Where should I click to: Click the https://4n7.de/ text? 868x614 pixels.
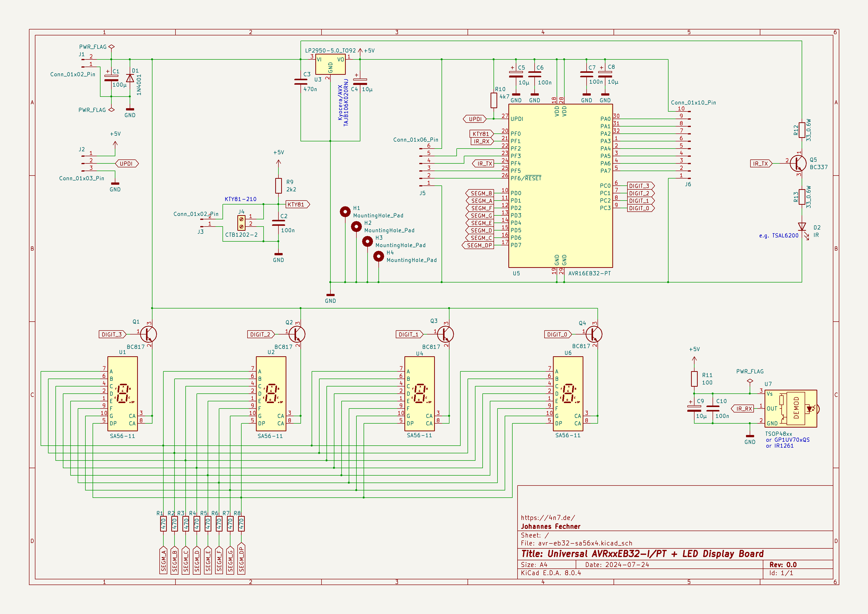point(548,518)
